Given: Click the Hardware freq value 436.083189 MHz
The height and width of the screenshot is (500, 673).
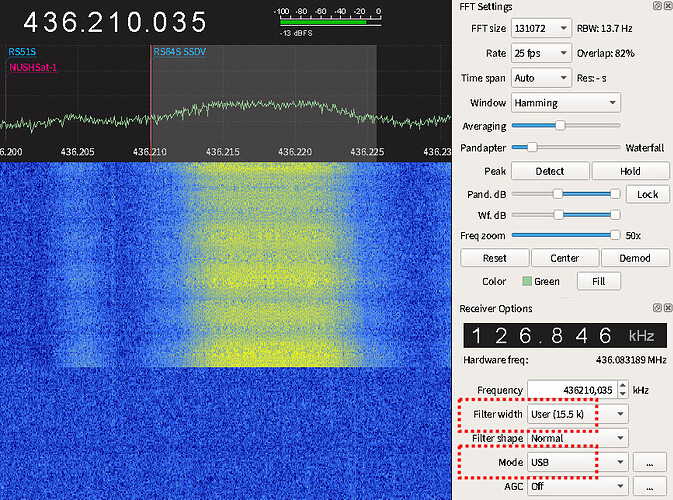Looking at the screenshot, I should [x=631, y=360].
